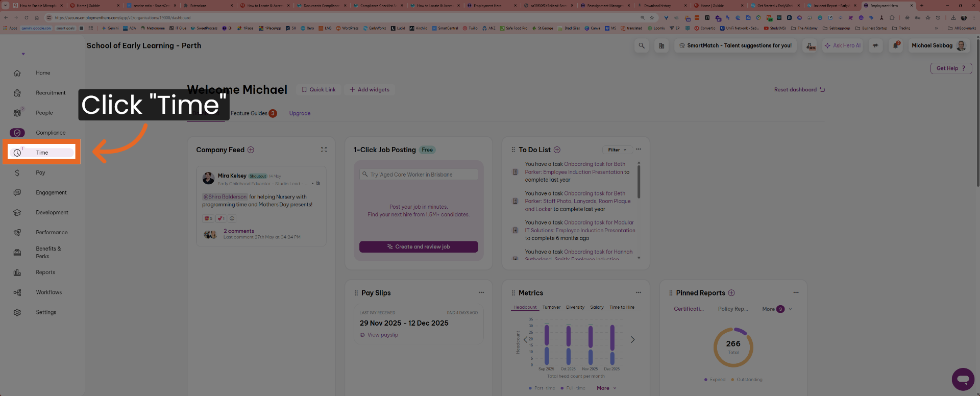Select the Diversity tab in Metrics
Image resolution: width=980 pixels, height=396 pixels.
point(575,307)
